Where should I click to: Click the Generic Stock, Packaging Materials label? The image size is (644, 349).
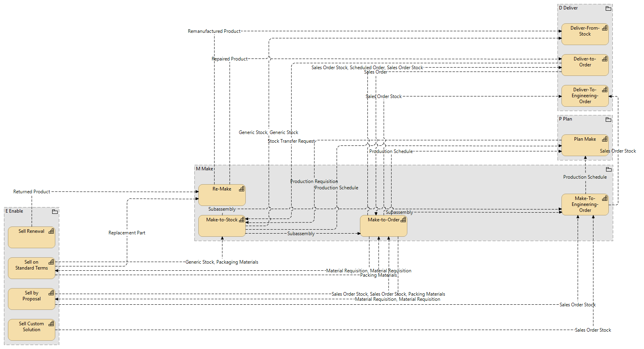(222, 262)
